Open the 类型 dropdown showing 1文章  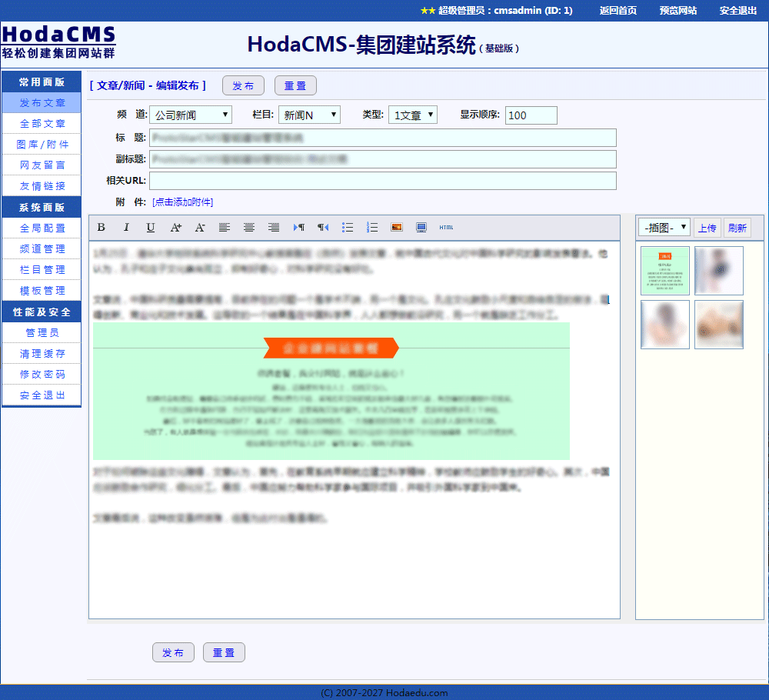coord(412,115)
